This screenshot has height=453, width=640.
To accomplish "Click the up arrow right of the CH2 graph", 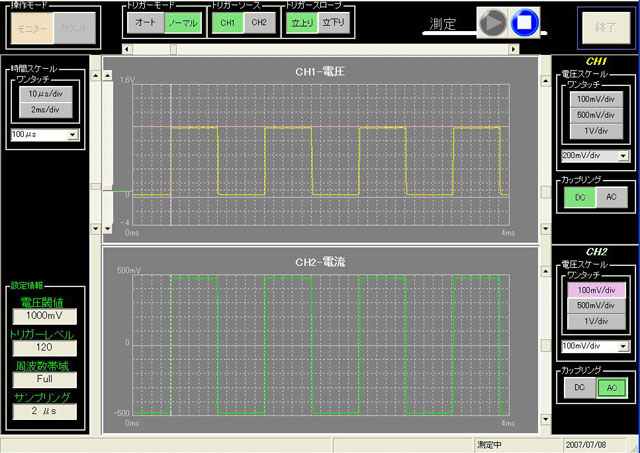I will (x=546, y=271).
